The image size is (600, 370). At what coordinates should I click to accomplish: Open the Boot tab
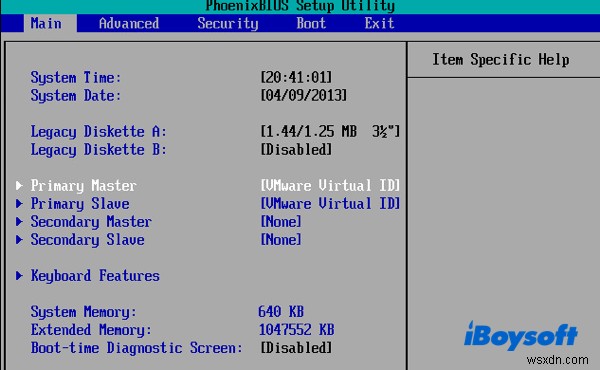point(311,23)
